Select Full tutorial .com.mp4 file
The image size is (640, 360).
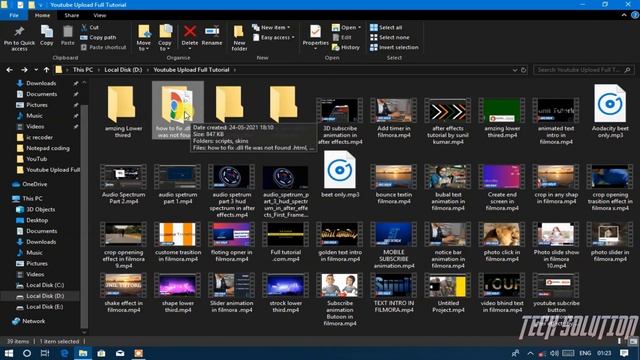[285, 242]
